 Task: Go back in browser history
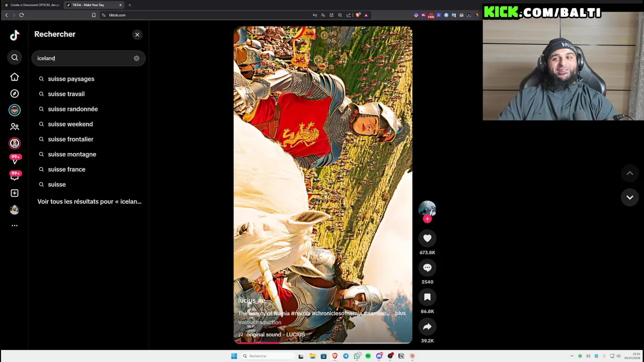click(7, 15)
